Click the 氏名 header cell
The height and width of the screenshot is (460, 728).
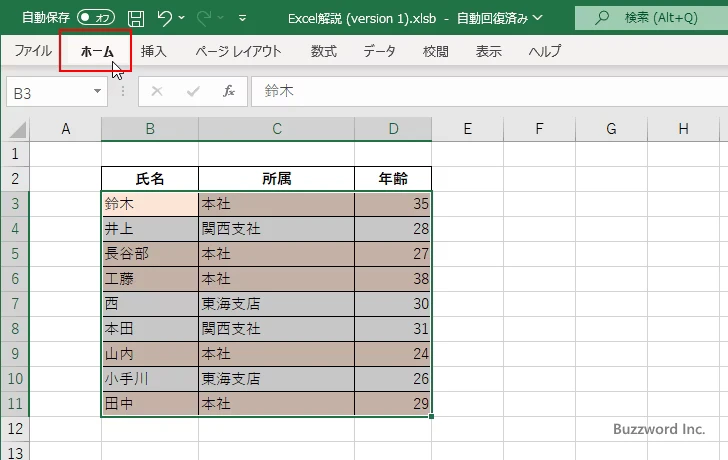(x=150, y=179)
